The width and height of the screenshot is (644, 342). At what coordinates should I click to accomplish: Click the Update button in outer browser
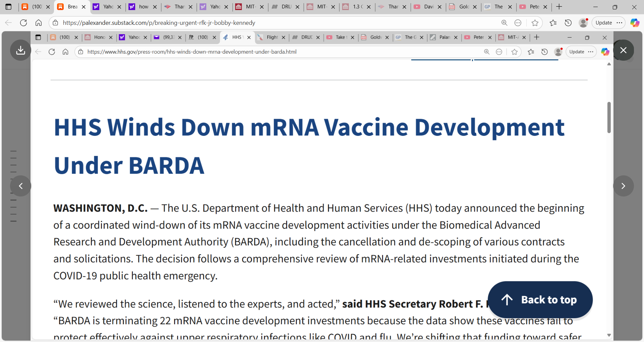tap(604, 23)
